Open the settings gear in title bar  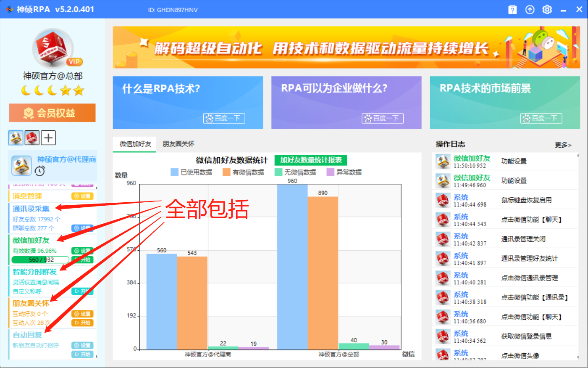point(547,10)
